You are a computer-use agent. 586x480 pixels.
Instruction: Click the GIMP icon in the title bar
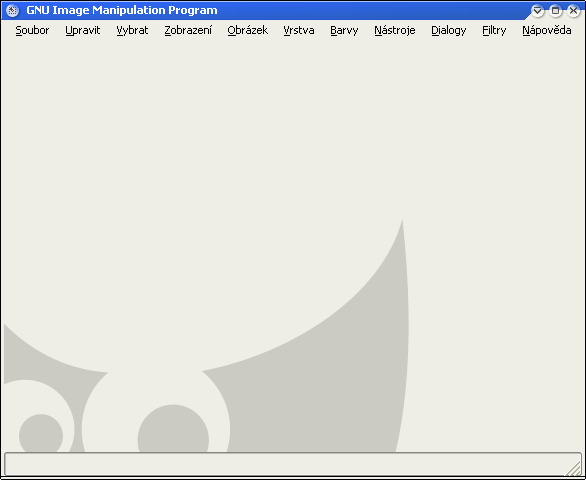pos(12,10)
